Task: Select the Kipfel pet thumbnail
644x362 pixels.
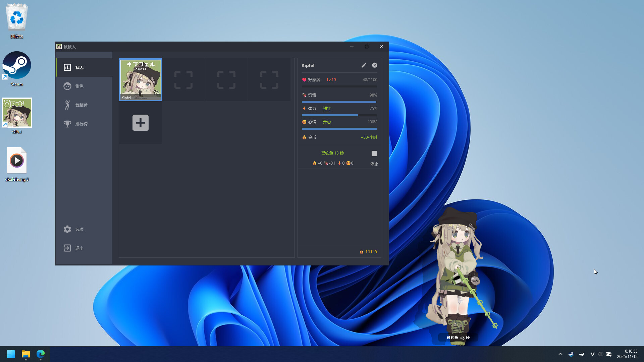Action: [140, 79]
